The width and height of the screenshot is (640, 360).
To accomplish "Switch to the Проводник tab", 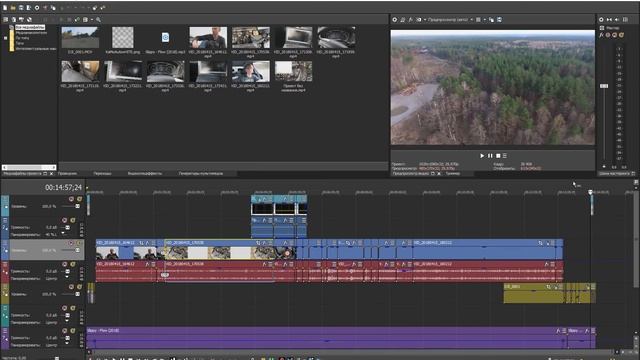I will point(67,173).
